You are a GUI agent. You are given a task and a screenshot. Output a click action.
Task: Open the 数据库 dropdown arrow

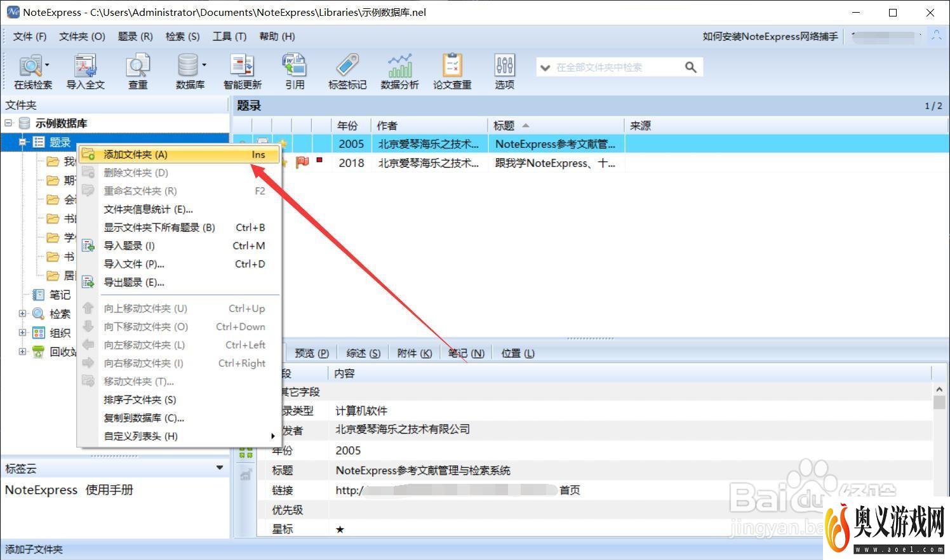point(204,65)
